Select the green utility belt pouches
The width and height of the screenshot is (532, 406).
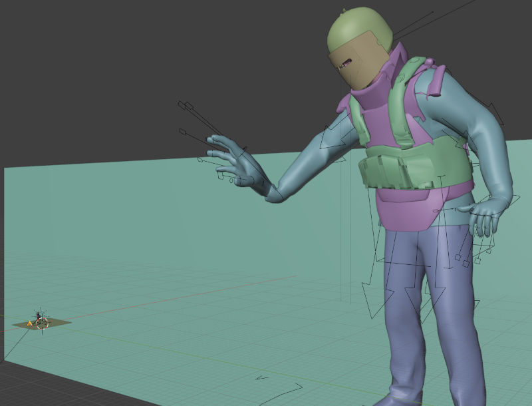(x=412, y=171)
